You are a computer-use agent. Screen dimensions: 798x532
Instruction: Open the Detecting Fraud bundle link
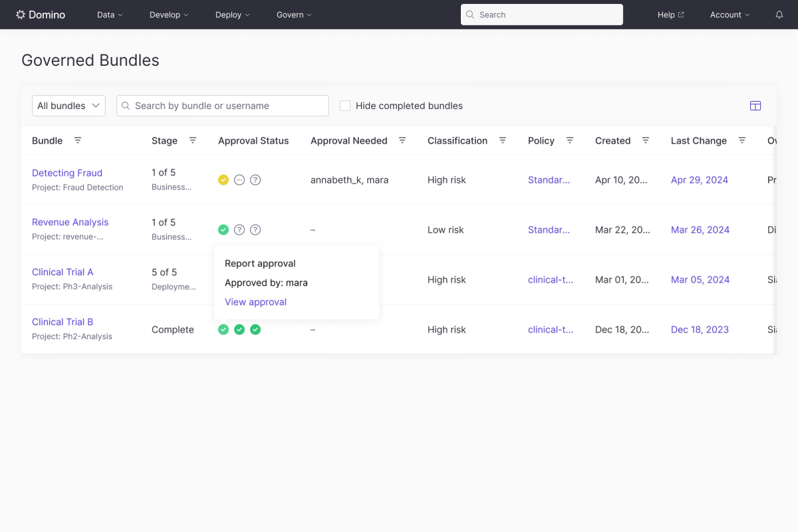click(x=66, y=172)
